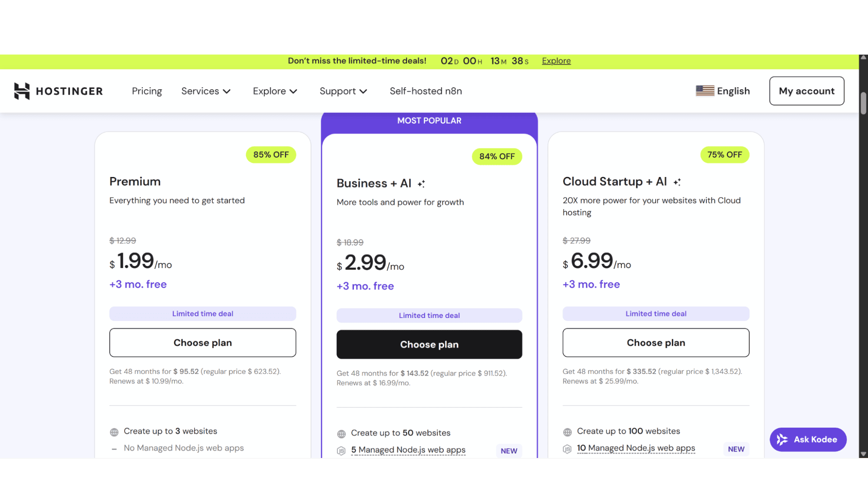Choose the Cloud Startup + AI plan
The height and width of the screenshot is (488, 868).
(x=656, y=343)
